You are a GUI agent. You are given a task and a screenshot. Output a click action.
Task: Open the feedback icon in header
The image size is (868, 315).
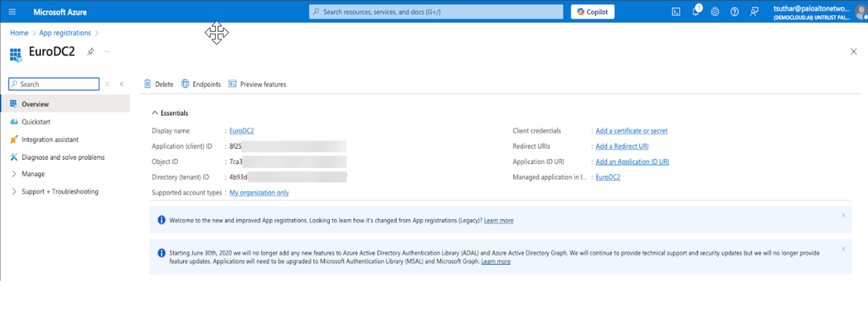coord(753,12)
